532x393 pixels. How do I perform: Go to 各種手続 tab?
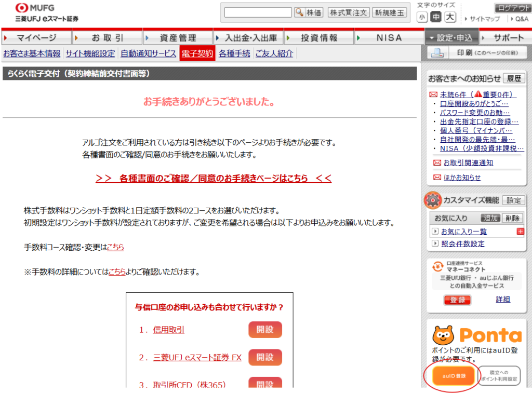[234, 53]
